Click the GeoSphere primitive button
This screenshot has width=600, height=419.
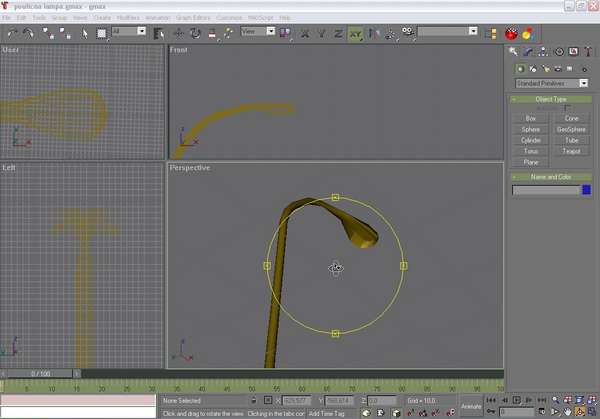(x=571, y=129)
